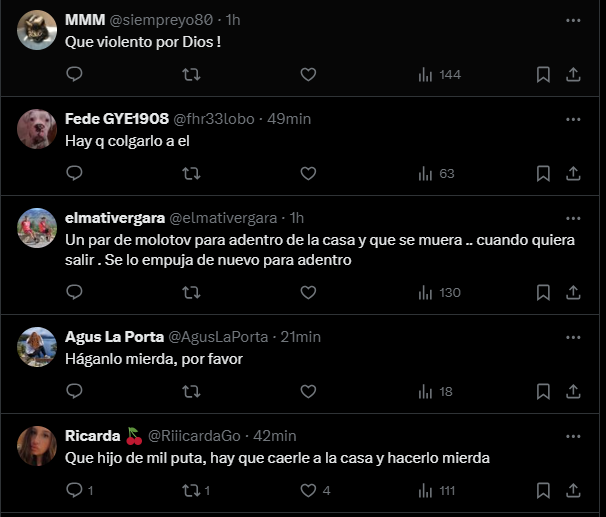
Task: Share elmativergara's tweet
Action: 574,292
